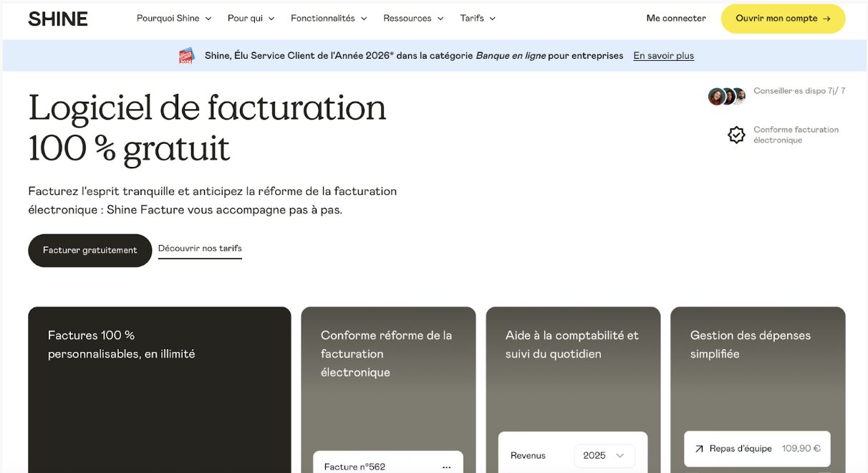The height and width of the screenshot is (473, 868).
Task: Click the award stamp icon in the banner
Action: 185,55
